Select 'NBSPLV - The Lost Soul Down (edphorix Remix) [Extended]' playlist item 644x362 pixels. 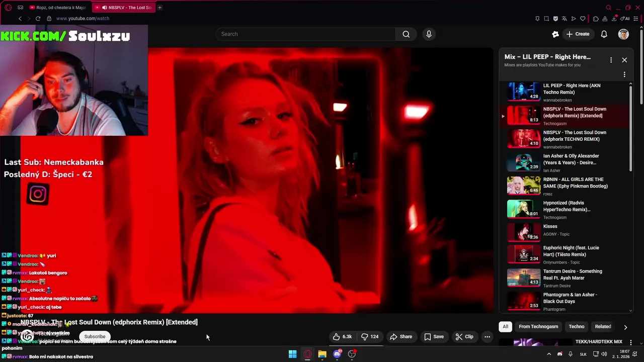[563, 116]
